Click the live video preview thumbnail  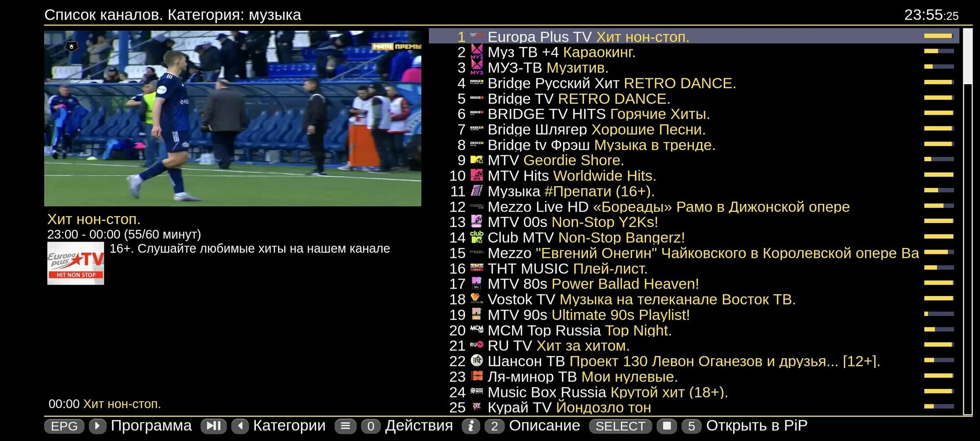[233, 118]
